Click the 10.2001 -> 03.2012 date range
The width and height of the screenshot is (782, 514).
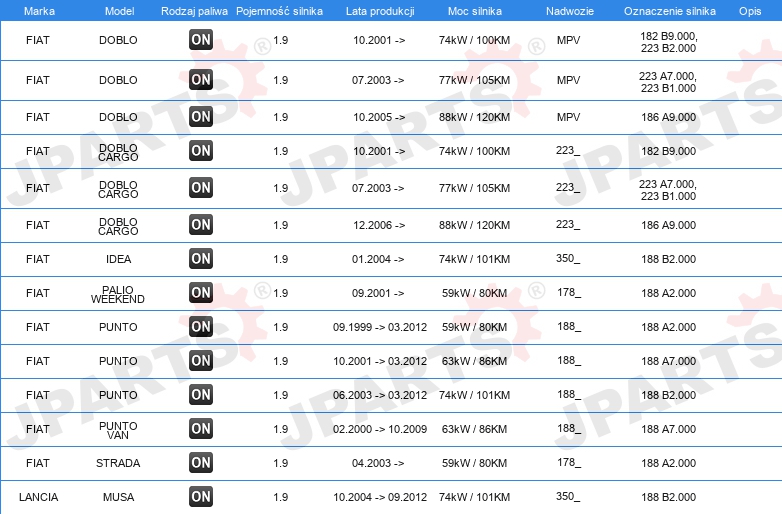(380, 361)
